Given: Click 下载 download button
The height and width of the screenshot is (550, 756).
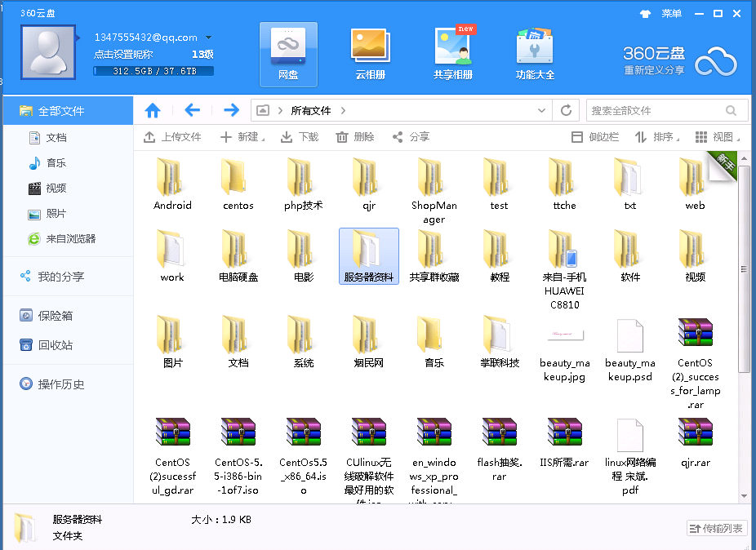Looking at the screenshot, I should (x=300, y=137).
